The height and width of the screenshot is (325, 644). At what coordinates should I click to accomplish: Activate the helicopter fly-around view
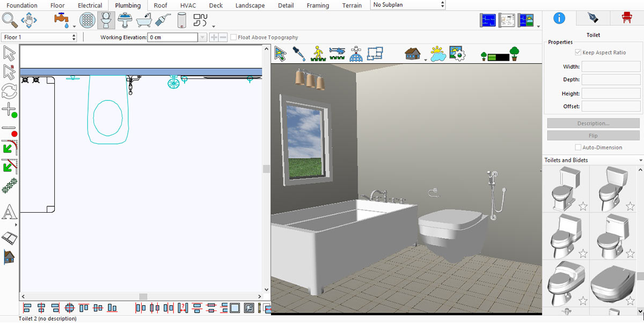tap(336, 53)
